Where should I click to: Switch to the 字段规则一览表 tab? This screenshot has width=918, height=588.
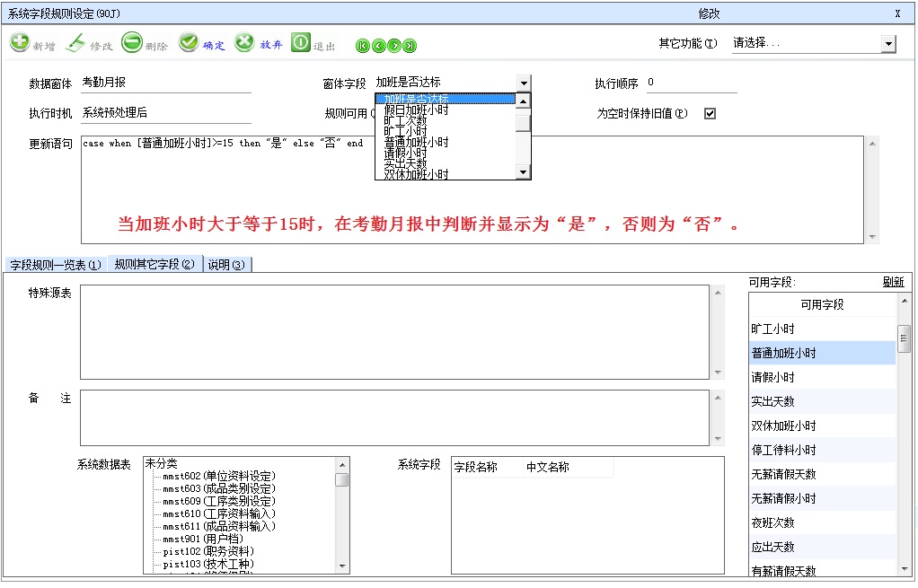(56, 265)
